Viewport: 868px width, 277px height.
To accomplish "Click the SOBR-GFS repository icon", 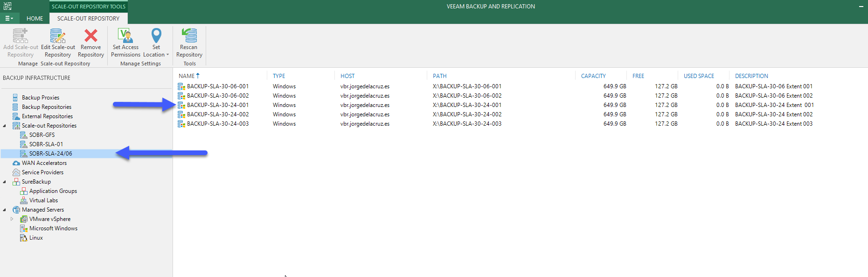I will coord(23,135).
